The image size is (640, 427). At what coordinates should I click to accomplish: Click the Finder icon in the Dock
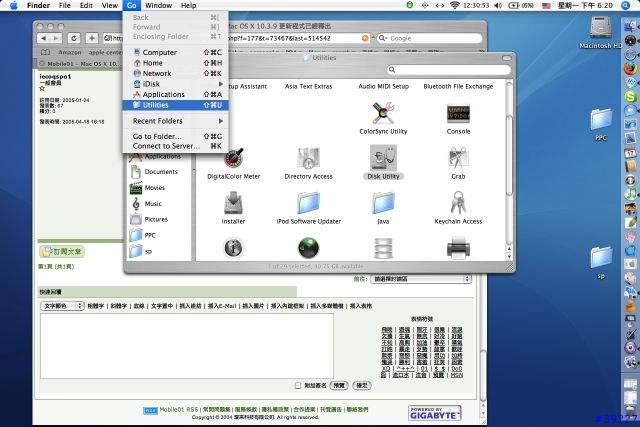tap(631, 26)
